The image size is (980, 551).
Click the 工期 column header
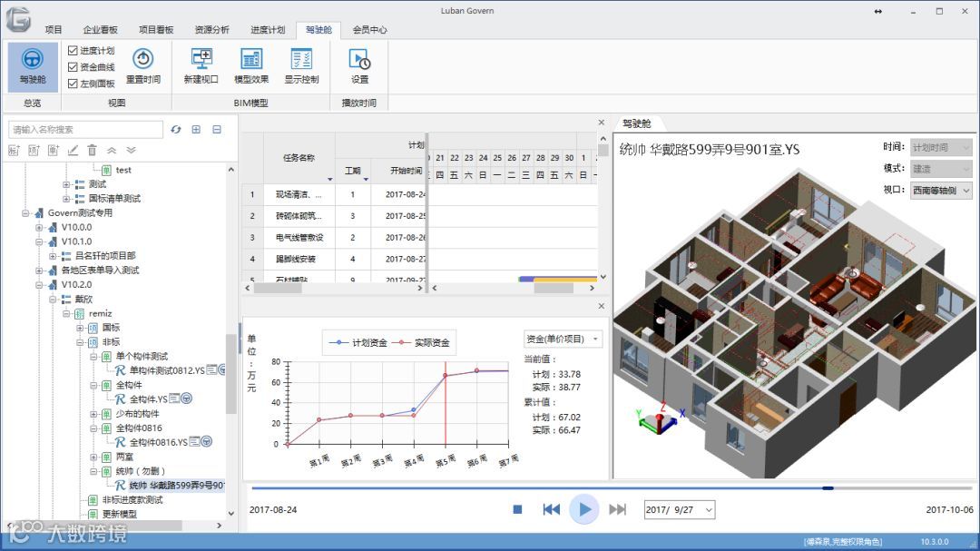tap(352, 171)
